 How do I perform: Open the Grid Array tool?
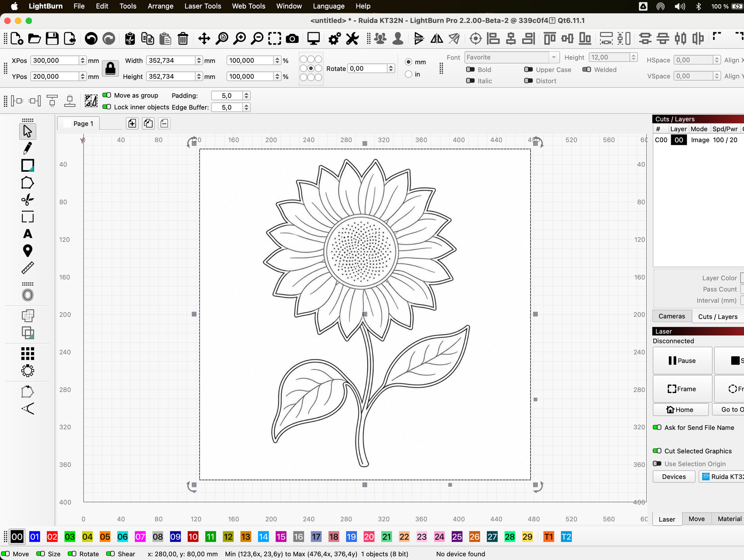click(x=28, y=353)
